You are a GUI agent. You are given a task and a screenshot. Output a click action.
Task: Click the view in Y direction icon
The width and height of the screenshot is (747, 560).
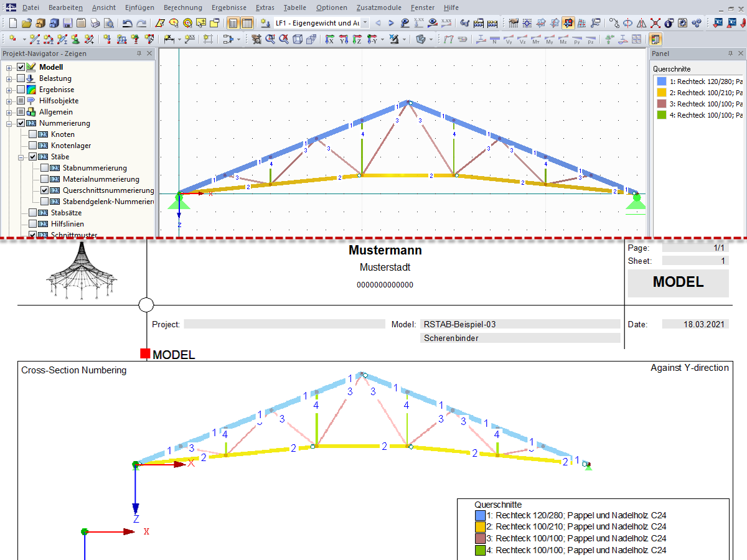(x=344, y=39)
